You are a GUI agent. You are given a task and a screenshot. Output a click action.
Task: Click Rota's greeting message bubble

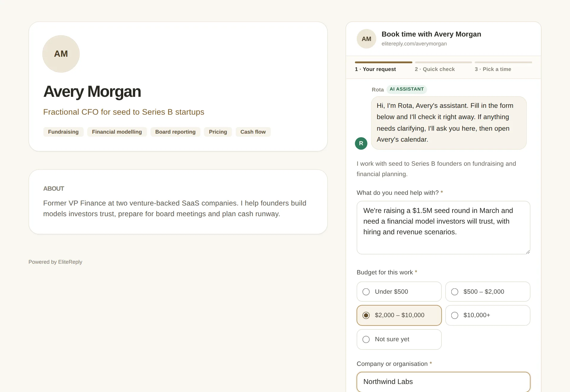coord(449,123)
